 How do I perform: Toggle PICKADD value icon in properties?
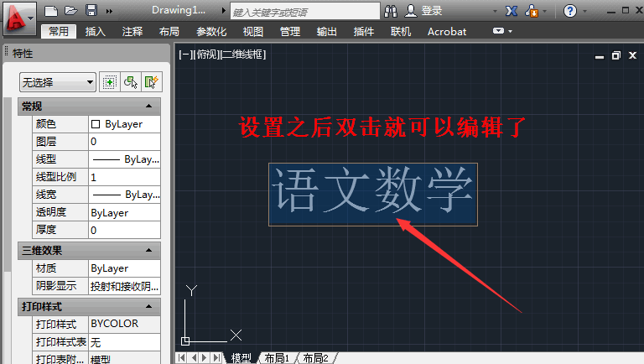coord(110,82)
